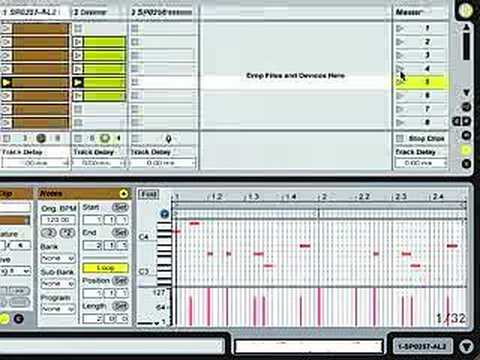Open the clip color chooser arrow

[26, 220]
